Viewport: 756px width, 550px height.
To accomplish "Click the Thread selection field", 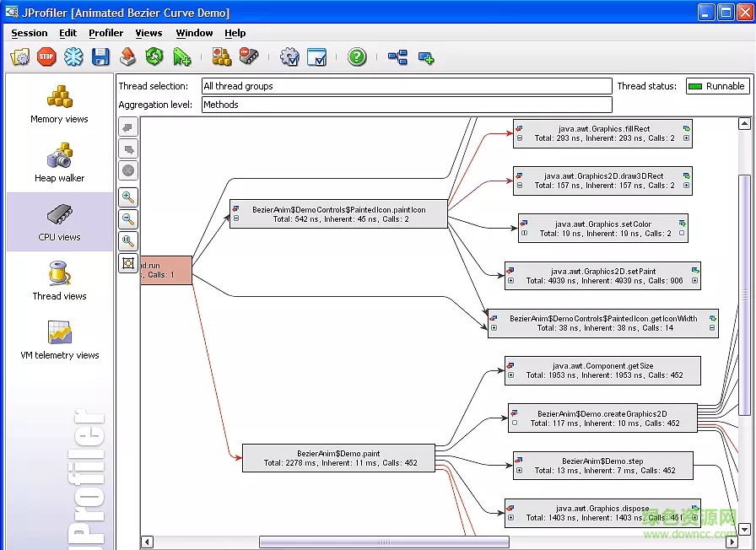I will click(406, 86).
